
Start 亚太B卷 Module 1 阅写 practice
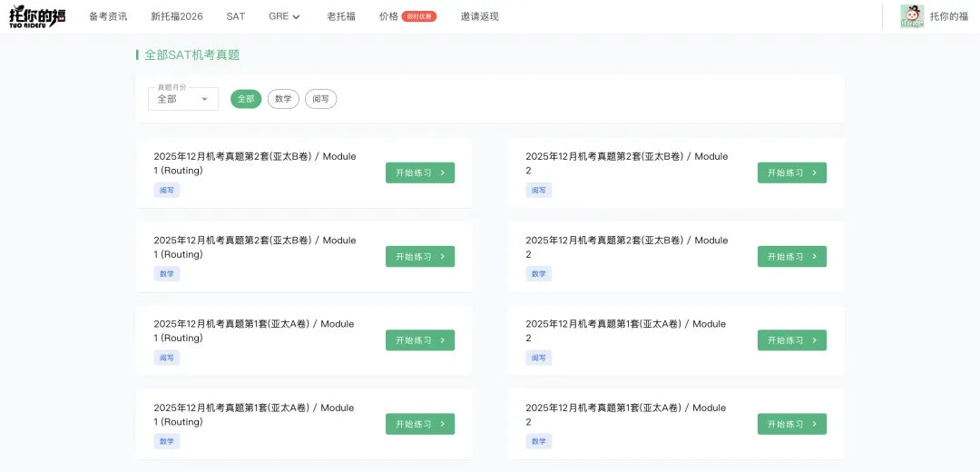pyautogui.click(x=420, y=172)
